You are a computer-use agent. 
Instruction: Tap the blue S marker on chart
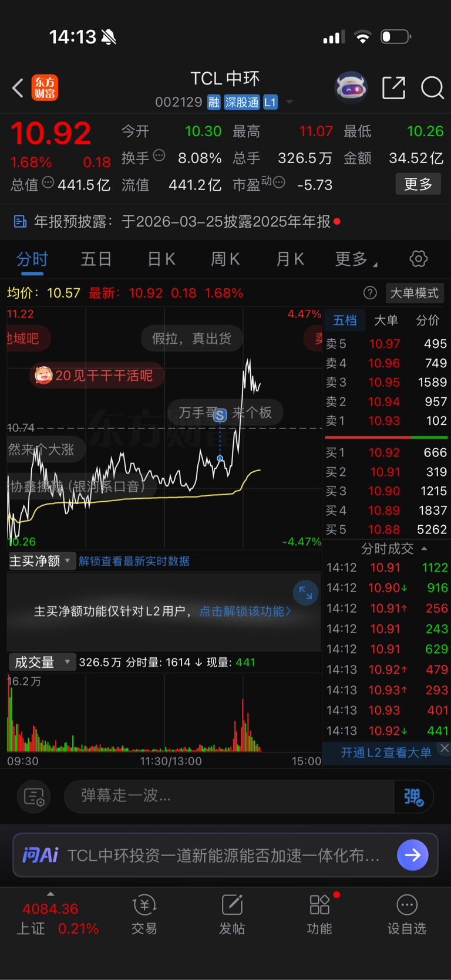[x=220, y=415]
